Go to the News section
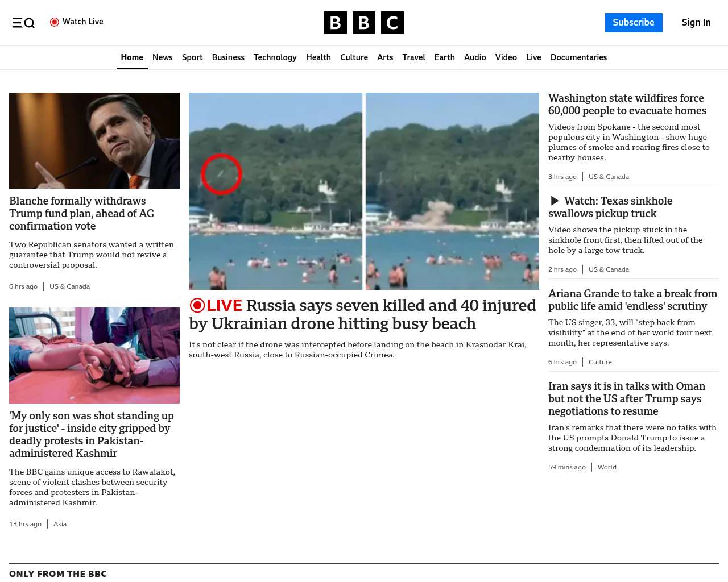 click(x=163, y=57)
